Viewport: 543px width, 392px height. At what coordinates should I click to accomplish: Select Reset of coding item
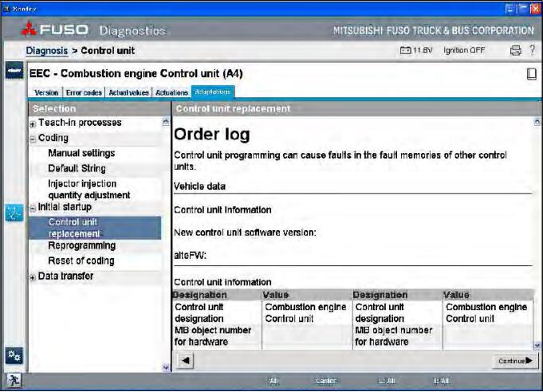pos(81,261)
